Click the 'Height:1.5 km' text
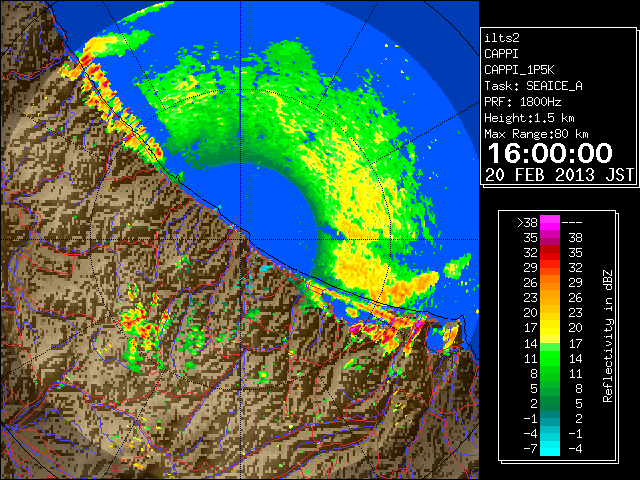This screenshot has height=480, width=640. point(529,118)
